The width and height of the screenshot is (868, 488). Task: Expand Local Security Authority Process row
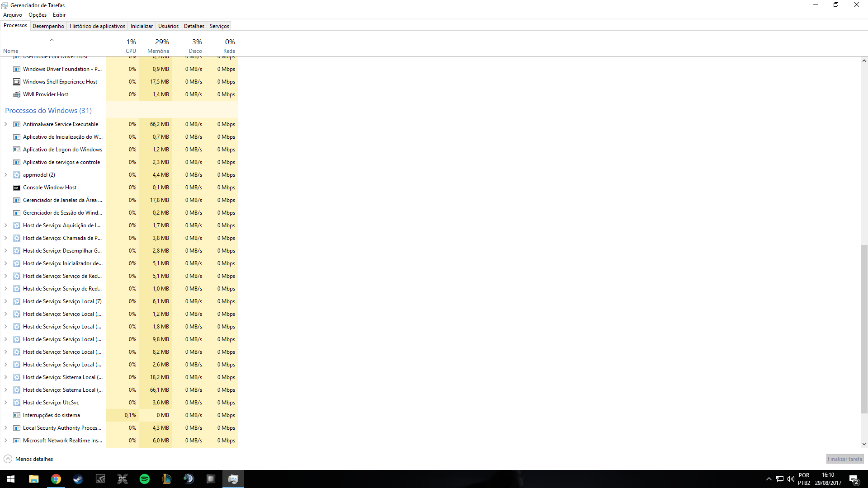pyautogui.click(x=5, y=428)
